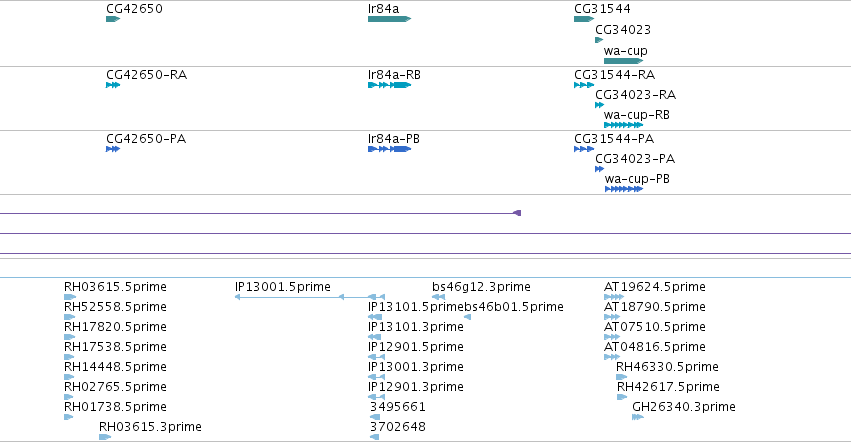
Task: Click the CG31544-RA transcript label
Action: 614,75
